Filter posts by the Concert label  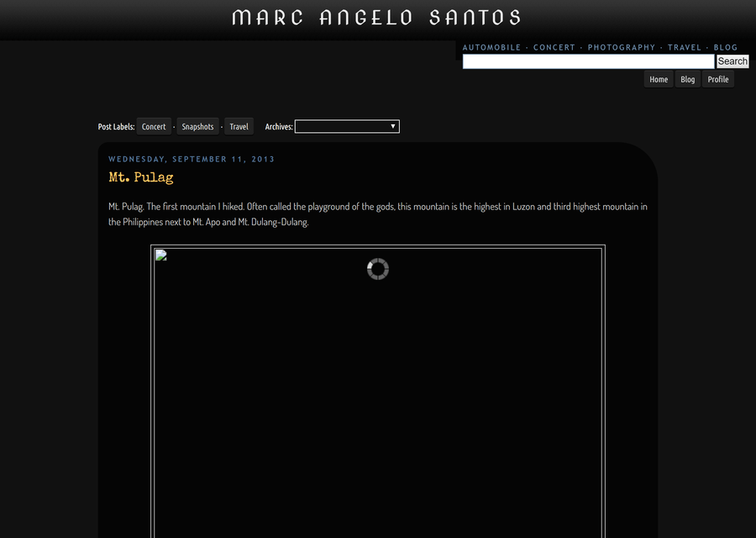[x=154, y=127]
